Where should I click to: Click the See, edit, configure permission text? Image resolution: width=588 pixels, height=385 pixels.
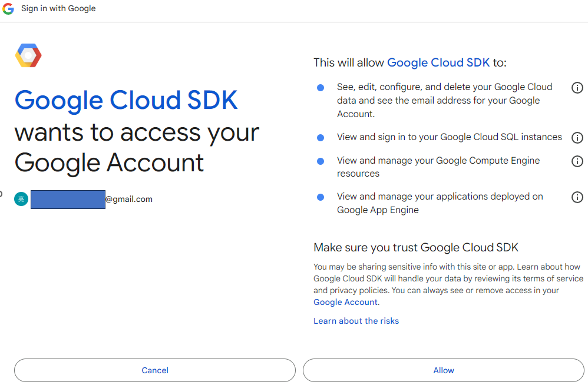pyautogui.click(x=444, y=100)
